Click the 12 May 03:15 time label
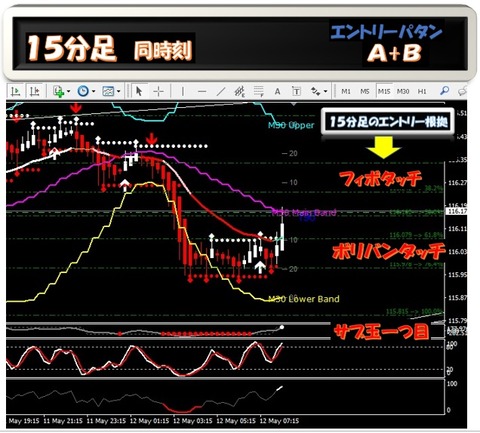The image size is (480, 433). (x=193, y=421)
